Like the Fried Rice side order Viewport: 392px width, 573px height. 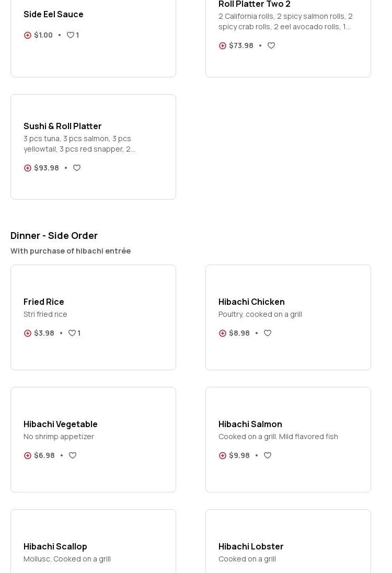point(72,333)
